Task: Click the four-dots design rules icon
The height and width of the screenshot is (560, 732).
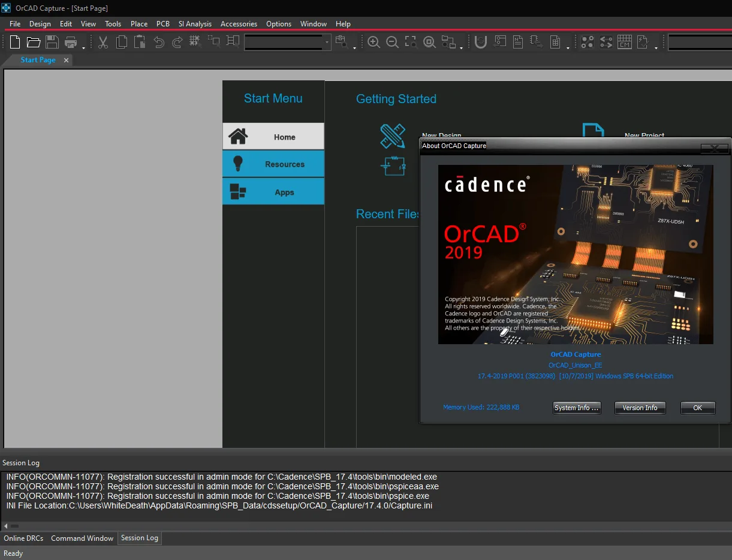Action: click(588, 42)
